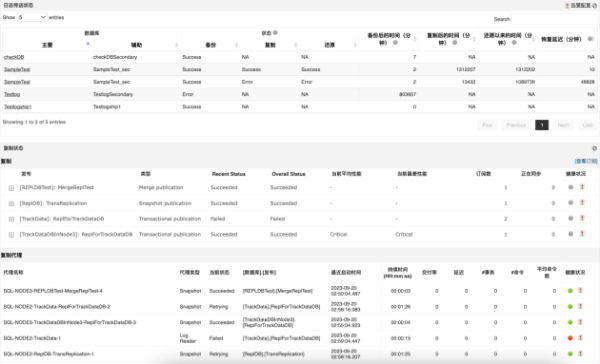The height and width of the screenshot is (364, 600).
Task: Expand the [TrackDataDBInNode3] publication row
Action: pyautogui.click(x=11, y=235)
